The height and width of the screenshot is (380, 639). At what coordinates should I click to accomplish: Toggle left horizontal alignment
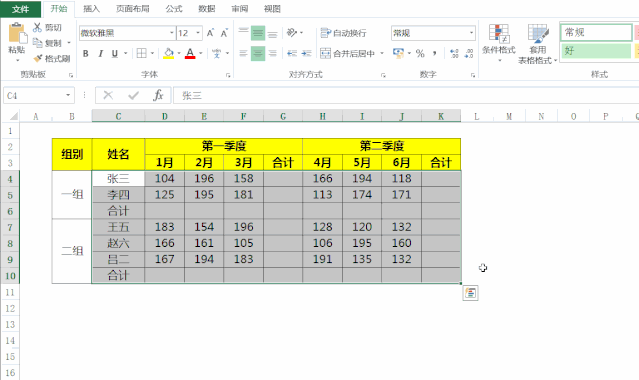point(243,53)
